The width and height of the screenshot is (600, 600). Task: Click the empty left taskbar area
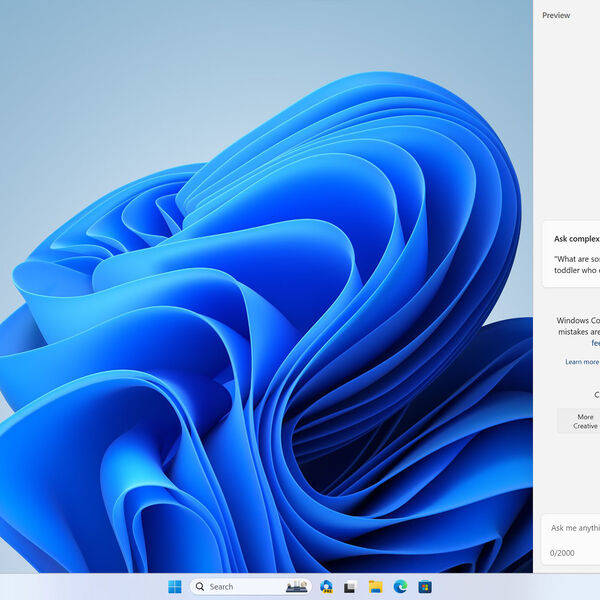click(80, 587)
